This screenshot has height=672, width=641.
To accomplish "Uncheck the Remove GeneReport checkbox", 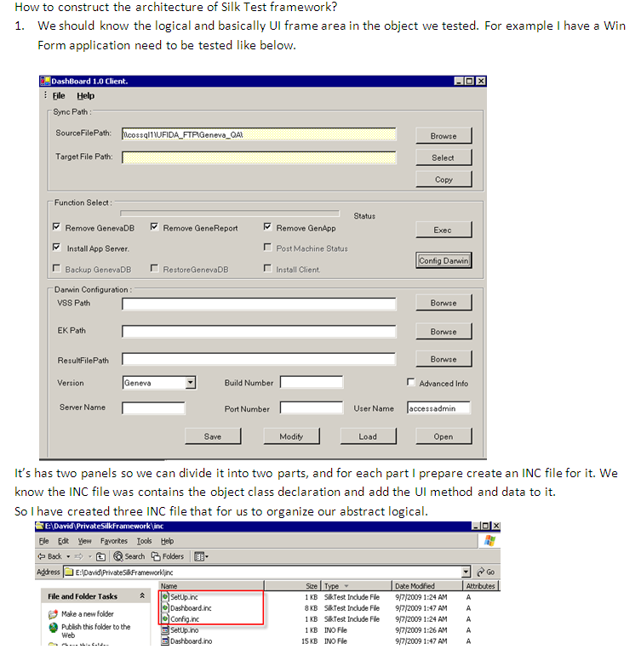I will click(x=154, y=227).
